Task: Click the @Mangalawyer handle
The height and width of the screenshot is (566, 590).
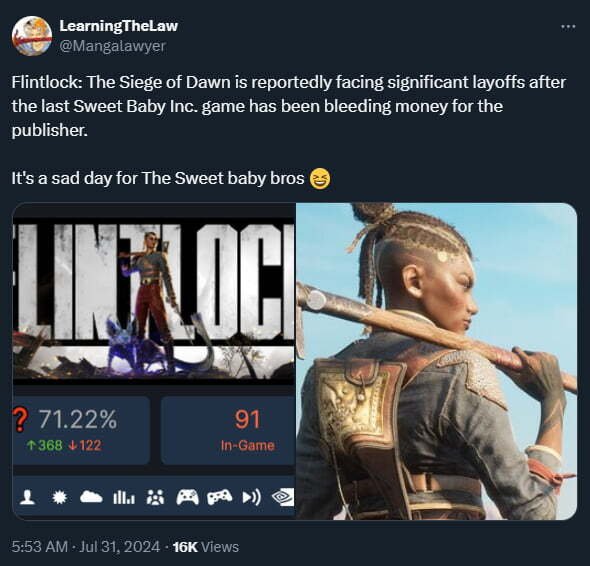Action: pyautogui.click(x=112, y=46)
